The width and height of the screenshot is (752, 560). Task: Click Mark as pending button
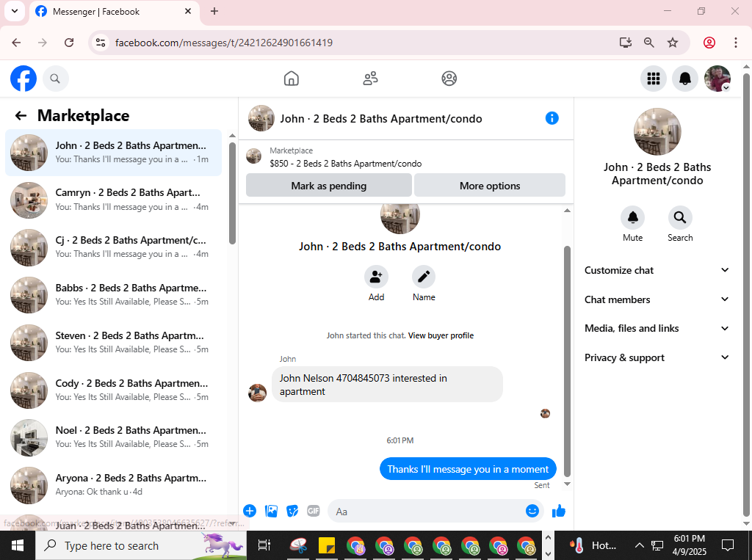pos(328,186)
